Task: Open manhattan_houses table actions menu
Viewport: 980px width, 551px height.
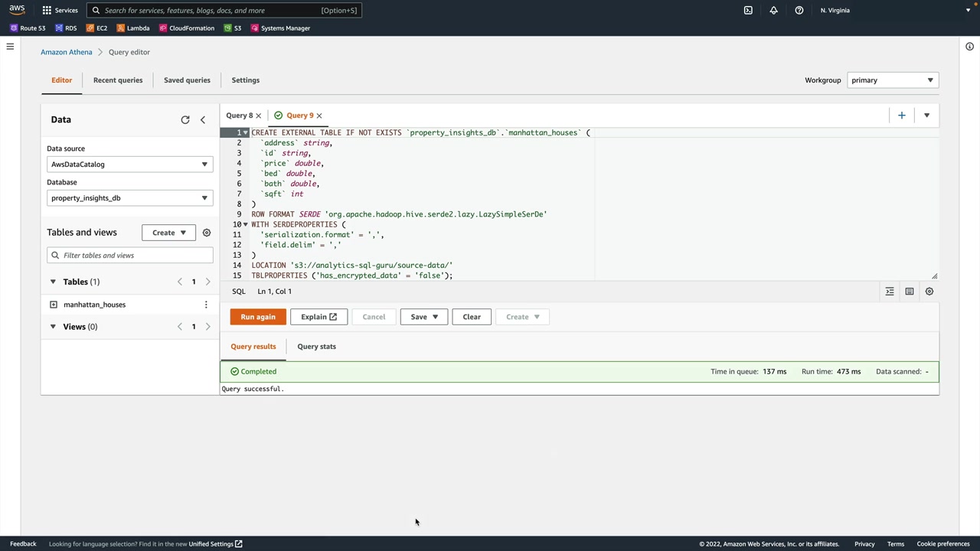Action: [205, 305]
